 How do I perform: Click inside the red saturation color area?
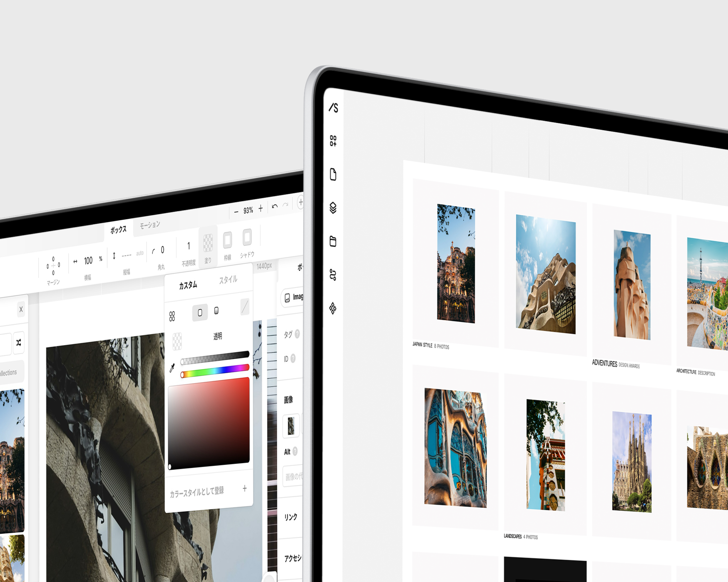pos(209,423)
